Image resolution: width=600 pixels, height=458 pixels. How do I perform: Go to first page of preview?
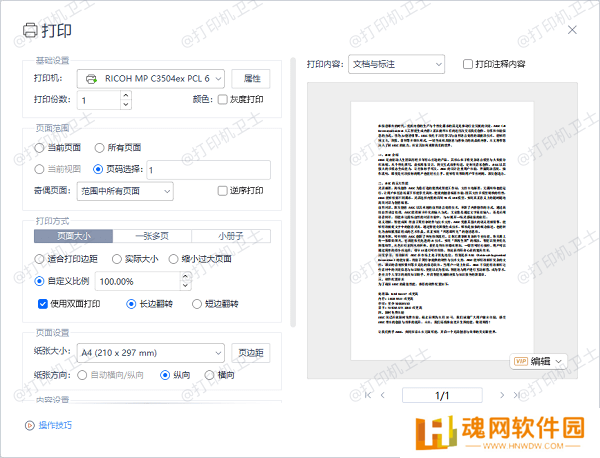(x=368, y=395)
